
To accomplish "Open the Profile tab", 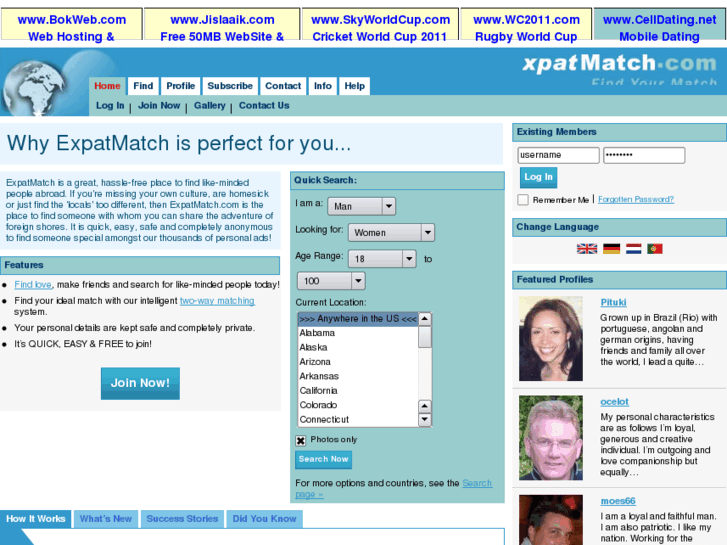I will 181,86.
